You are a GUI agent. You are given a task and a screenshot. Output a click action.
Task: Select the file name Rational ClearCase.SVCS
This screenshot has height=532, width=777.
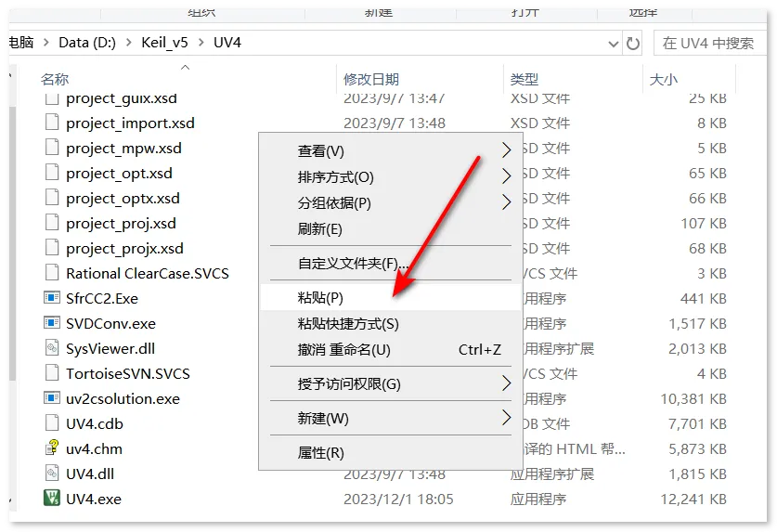click(x=148, y=273)
